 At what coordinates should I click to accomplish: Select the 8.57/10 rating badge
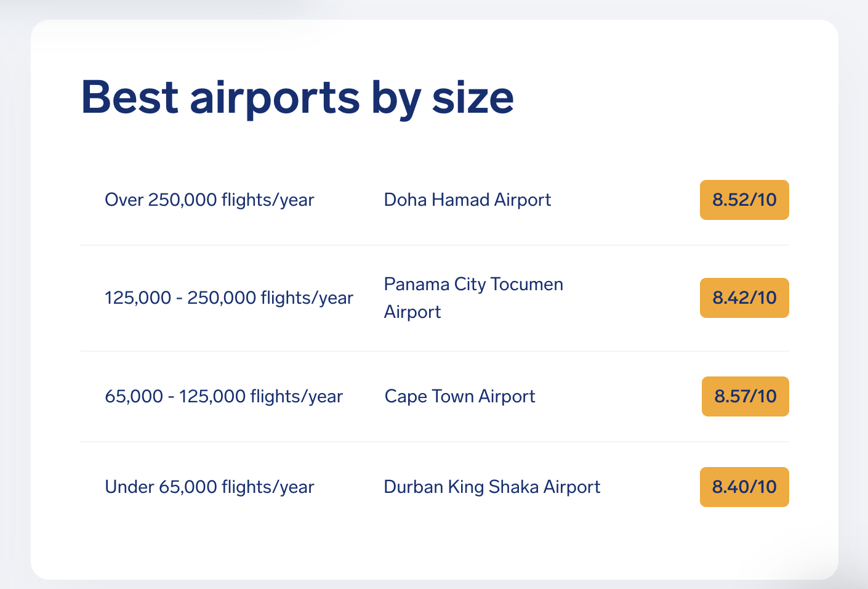click(x=745, y=396)
